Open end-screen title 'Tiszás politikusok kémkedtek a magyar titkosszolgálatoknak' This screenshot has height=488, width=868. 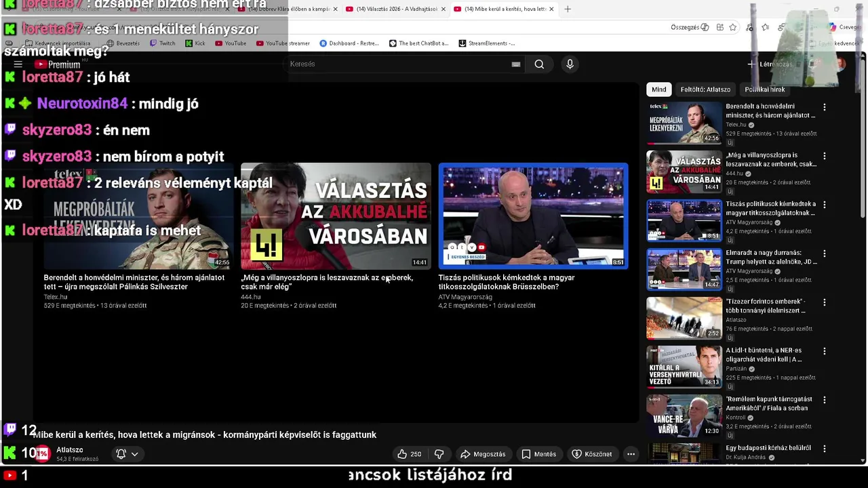point(507,282)
